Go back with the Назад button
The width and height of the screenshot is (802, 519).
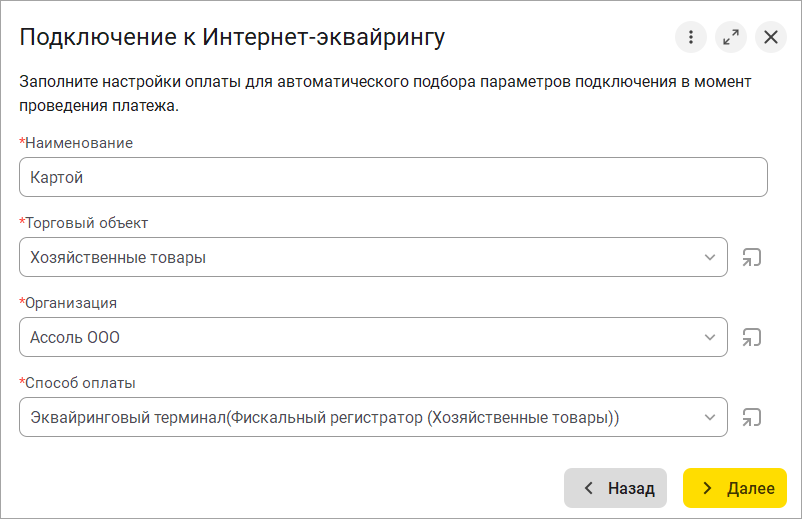pyautogui.click(x=619, y=488)
